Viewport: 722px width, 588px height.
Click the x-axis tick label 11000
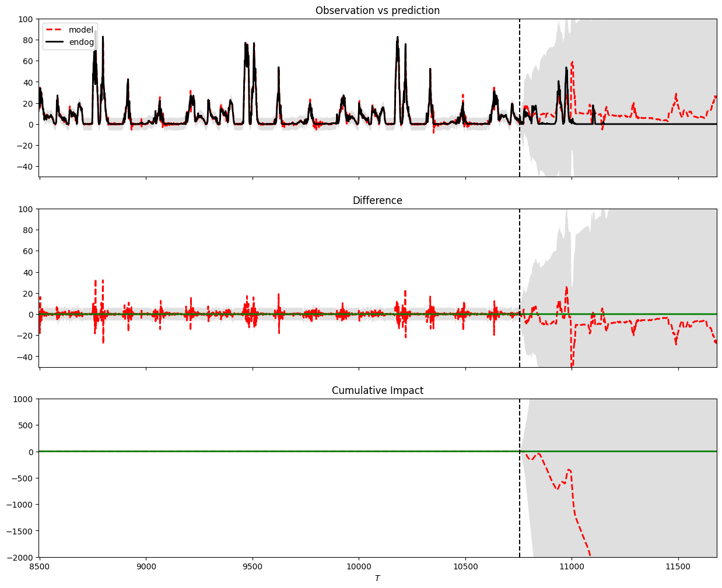click(x=572, y=566)
